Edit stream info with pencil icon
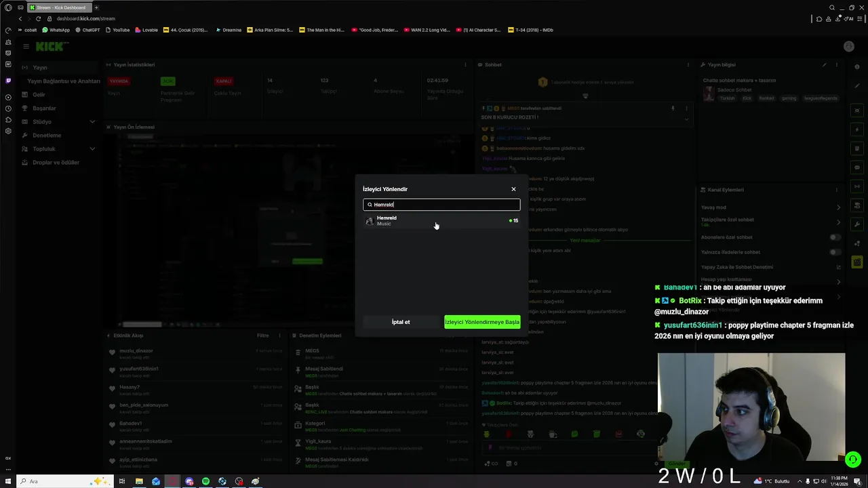 click(x=825, y=65)
